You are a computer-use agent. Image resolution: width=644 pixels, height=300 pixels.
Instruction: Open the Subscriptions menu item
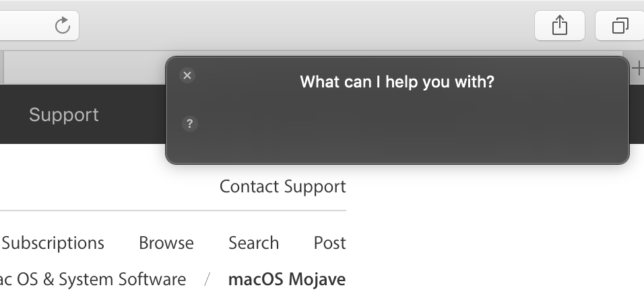tap(53, 243)
